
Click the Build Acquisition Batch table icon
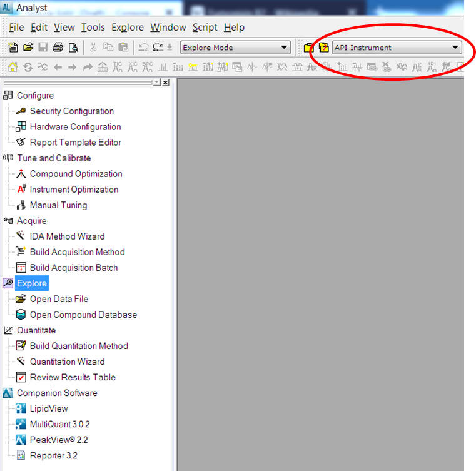tap(21, 268)
